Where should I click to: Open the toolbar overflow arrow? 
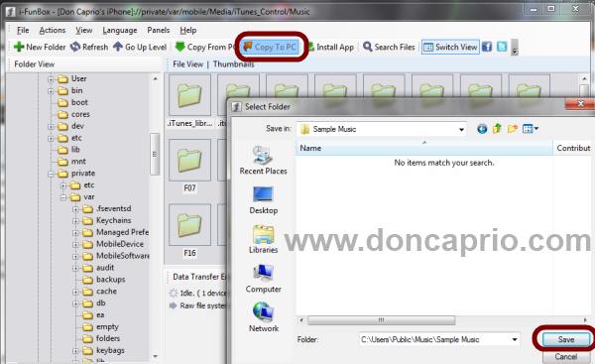pyautogui.click(x=515, y=48)
